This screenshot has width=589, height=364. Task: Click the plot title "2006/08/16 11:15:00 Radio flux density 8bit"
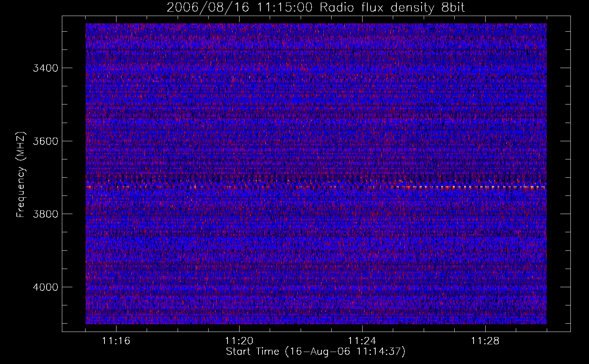point(316,8)
